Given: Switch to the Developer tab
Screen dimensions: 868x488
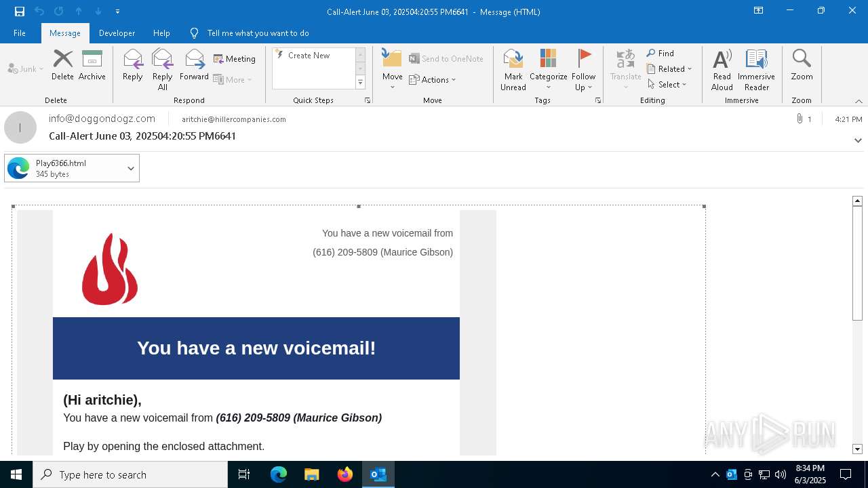Looking at the screenshot, I should point(117,33).
